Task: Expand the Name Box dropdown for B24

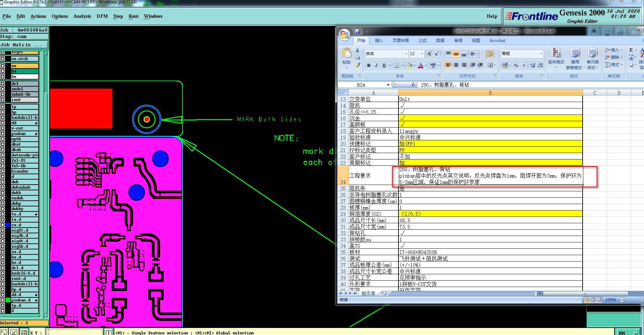Action: coord(388,85)
